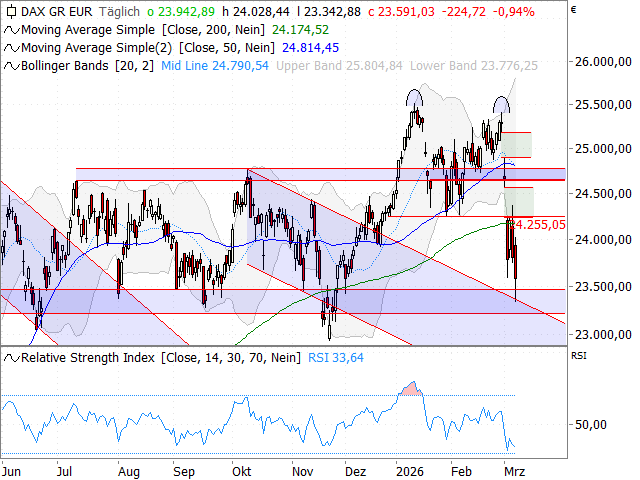Viewport: 640px width, 480px height.
Task: Click the line icon before Moving Average Simple(2)
Action: coord(11,48)
